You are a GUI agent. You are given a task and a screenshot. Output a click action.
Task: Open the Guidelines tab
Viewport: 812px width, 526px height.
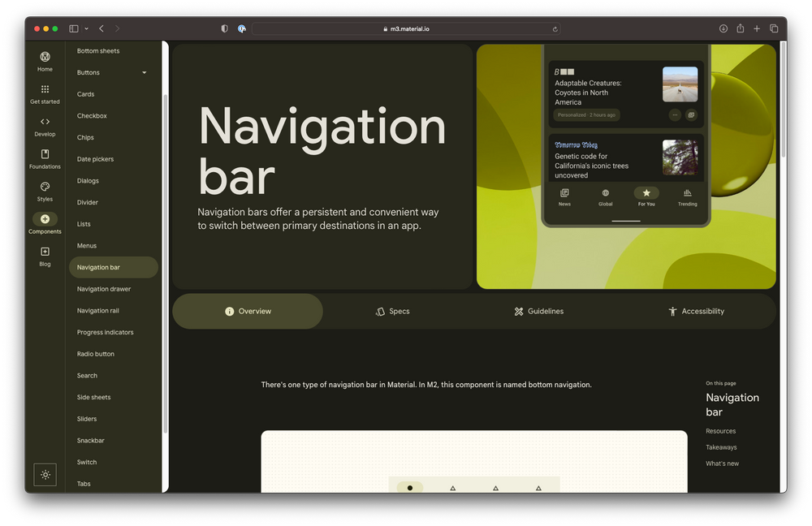point(538,311)
